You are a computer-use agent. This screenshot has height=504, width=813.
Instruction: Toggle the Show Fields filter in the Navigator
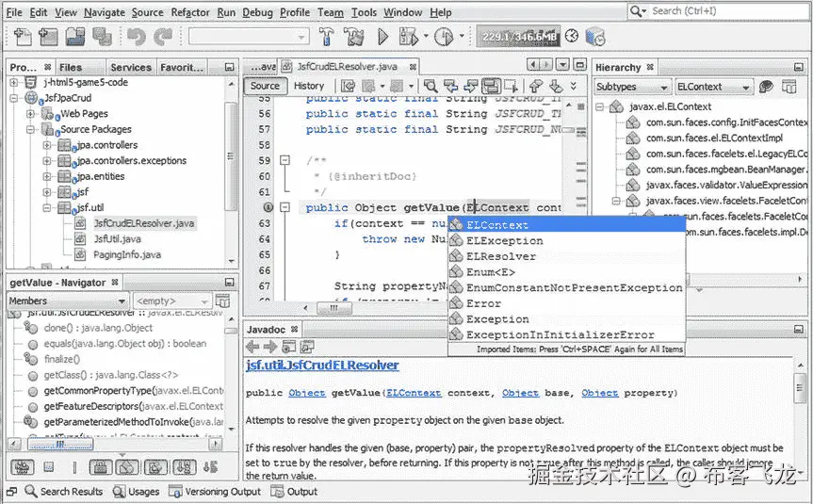click(x=49, y=467)
